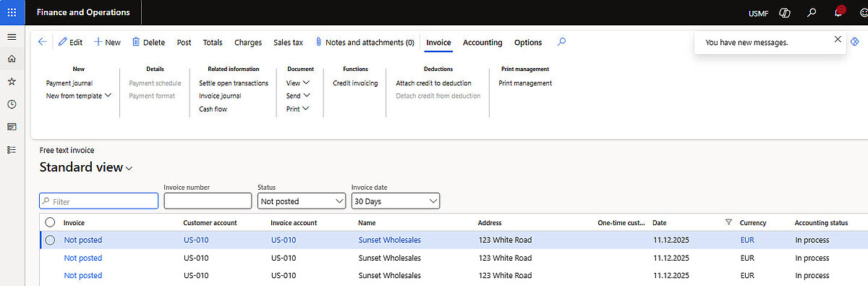
Task: Switch to the Options tab
Action: click(528, 43)
